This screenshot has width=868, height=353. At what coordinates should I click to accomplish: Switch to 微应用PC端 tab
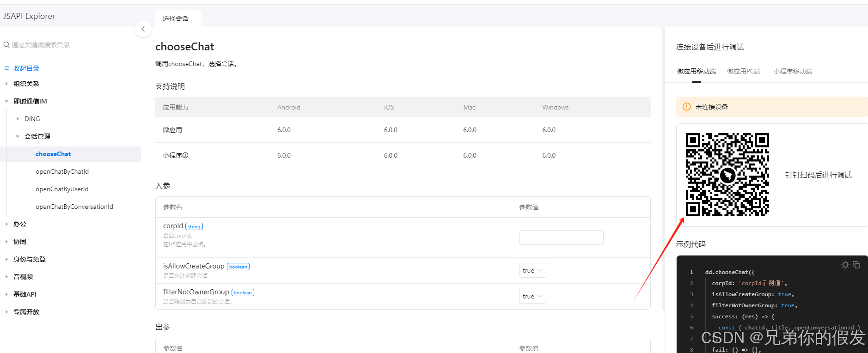click(744, 71)
